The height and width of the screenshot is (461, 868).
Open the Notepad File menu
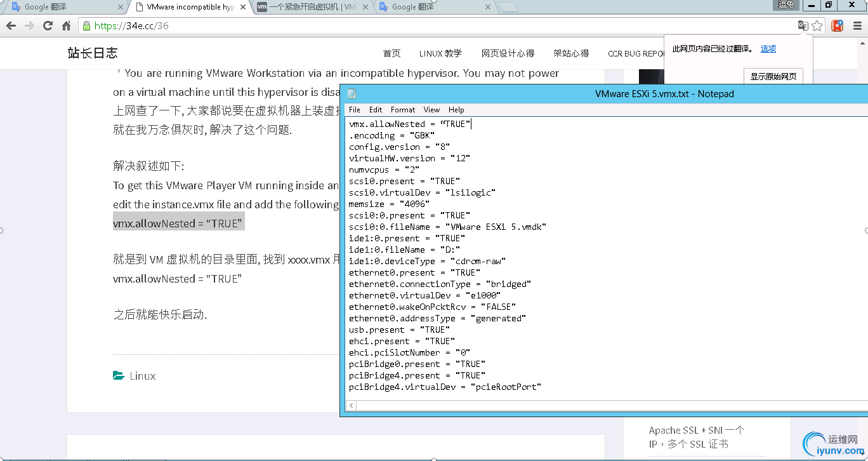355,110
